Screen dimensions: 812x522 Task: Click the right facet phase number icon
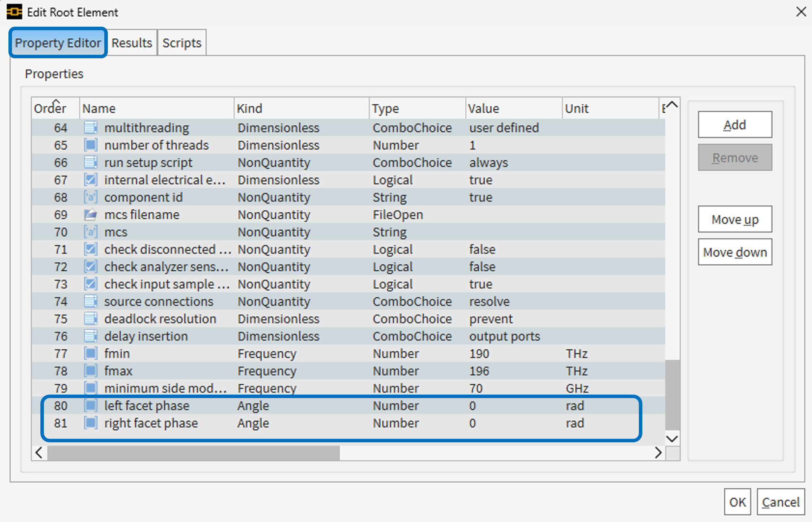91,423
